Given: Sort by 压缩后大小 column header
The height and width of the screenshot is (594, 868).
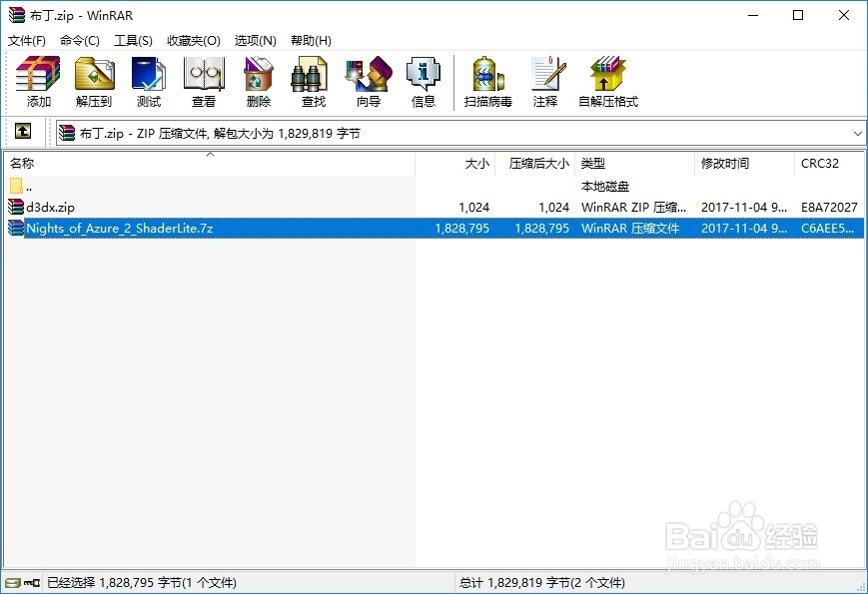Looking at the screenshot, I should click(x=534, y=163).
